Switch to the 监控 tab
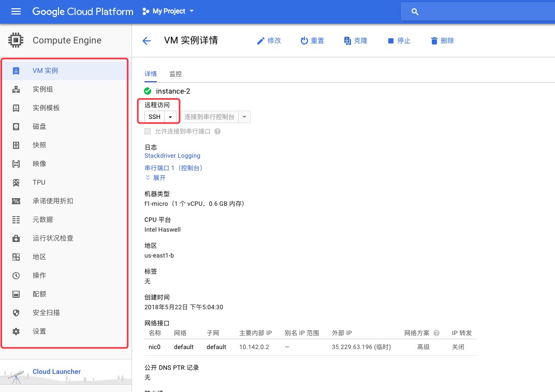Screen dimensions: 555x392 click(x=176, y=74)
